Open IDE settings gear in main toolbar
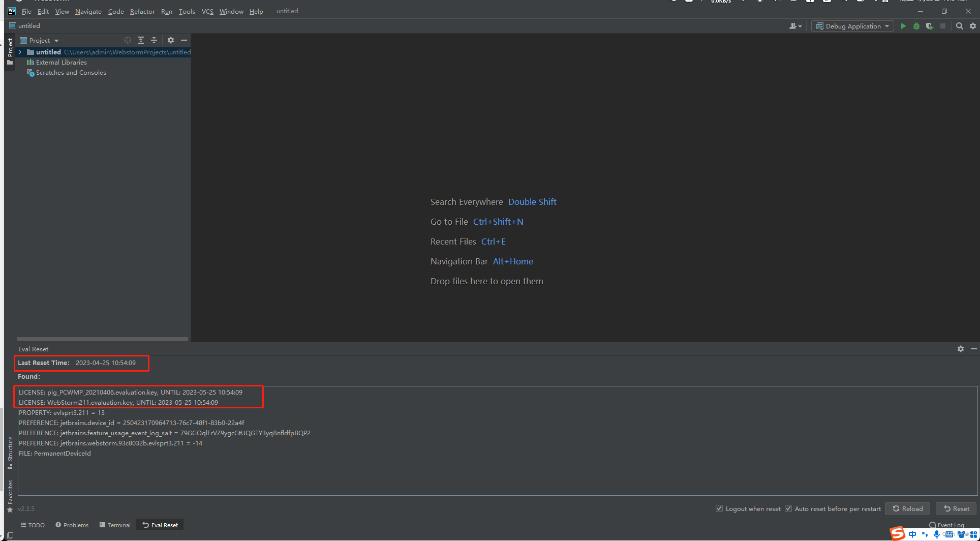 coord(973,26)
